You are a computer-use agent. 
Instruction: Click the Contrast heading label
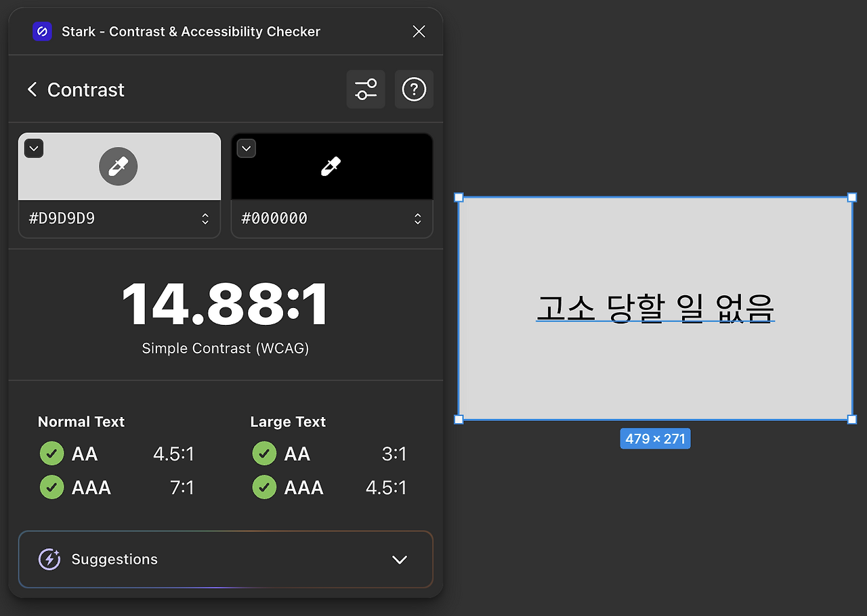(85, 89)
